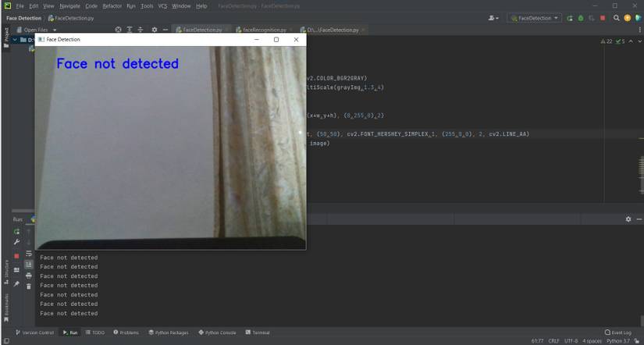Toggle the Bookmarks tool window sidebar tab
The image size is (644, 345).
[6, 308]
